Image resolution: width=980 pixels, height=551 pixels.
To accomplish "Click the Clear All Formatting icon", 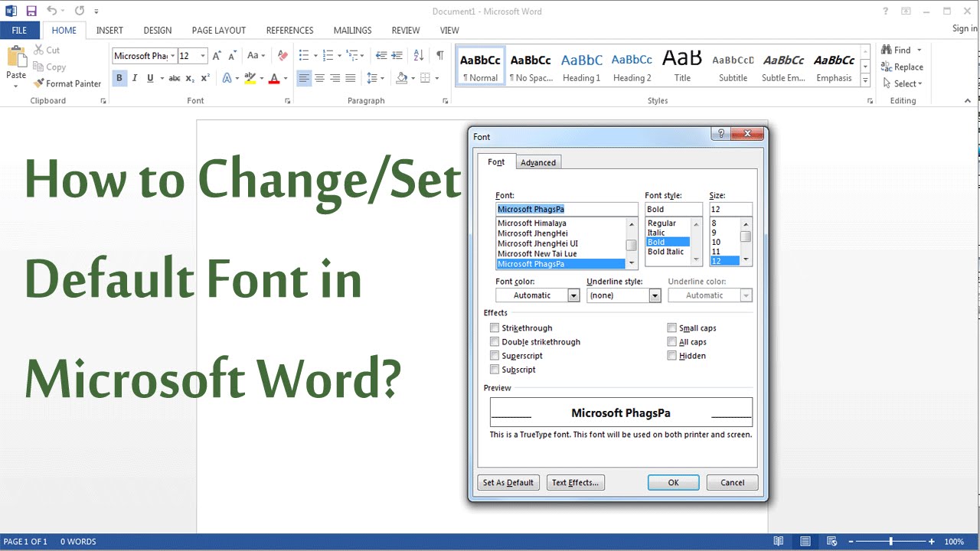I will [x=283, y=55].
